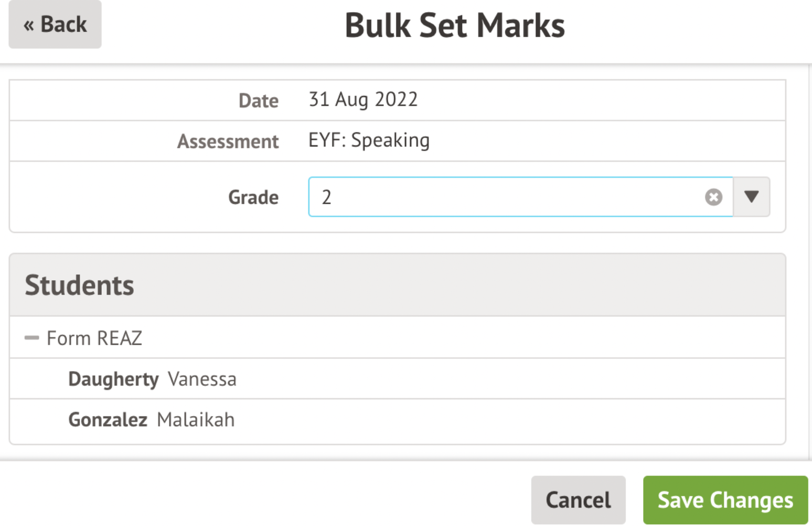812x530 pixels.
Task: Click the EYF: Speaking assessment value
Action: [x=369, y=141]
